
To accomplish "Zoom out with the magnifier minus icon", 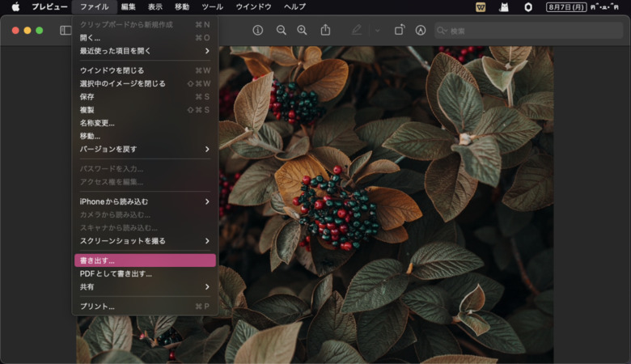I will coord(282,30).
